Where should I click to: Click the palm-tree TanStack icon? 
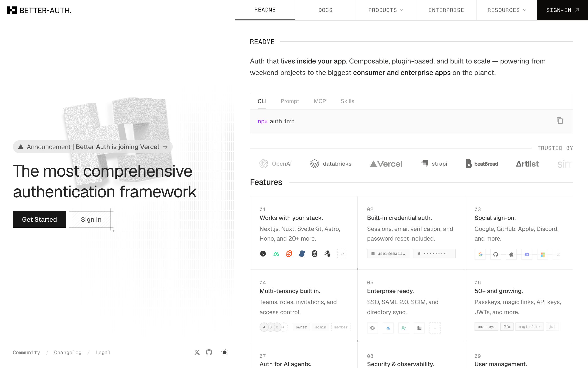coord(315,254)
